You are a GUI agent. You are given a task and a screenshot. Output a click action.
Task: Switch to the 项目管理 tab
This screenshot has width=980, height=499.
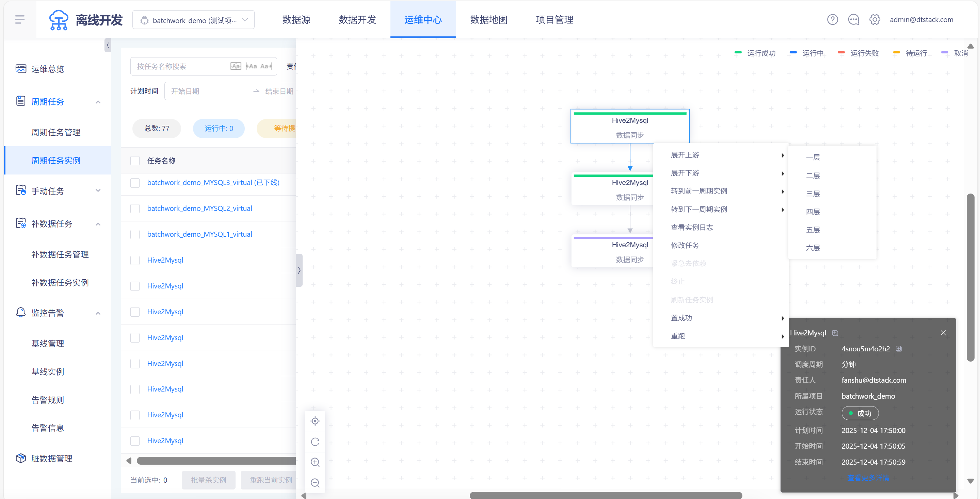point(555,20)
